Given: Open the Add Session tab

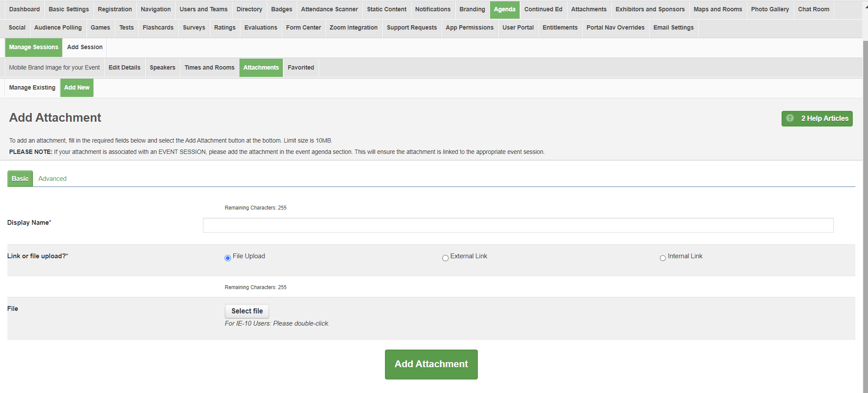Looking at the screenshot, I should [x=85, y=47].
